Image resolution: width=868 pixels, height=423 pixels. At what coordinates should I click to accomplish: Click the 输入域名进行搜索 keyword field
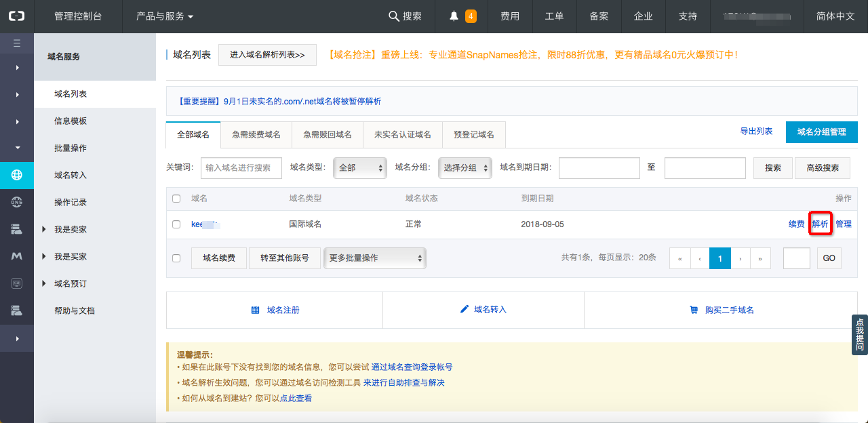tap(241, 168)
